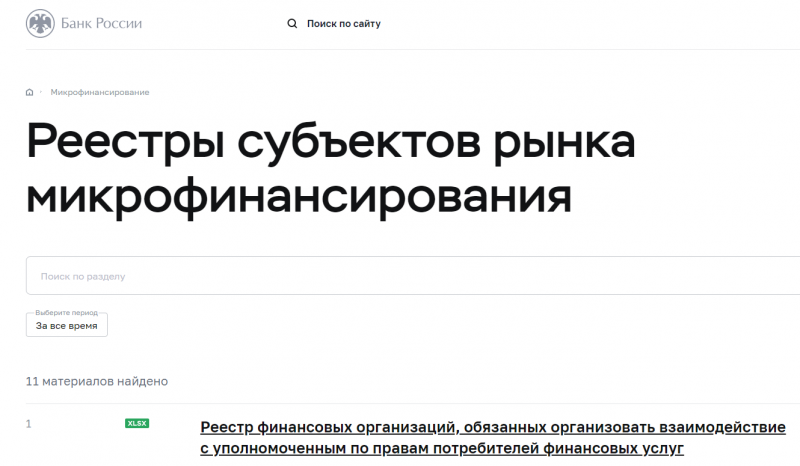Open the Банк России home text link
Image resolution: width=800 pixels, height=466 pixels.
(101, 23)
